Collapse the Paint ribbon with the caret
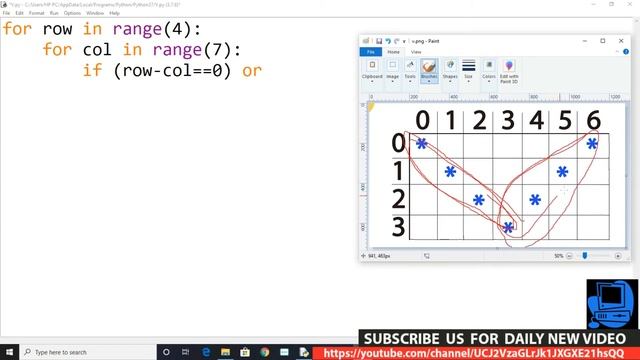 [x=617, y=52]
